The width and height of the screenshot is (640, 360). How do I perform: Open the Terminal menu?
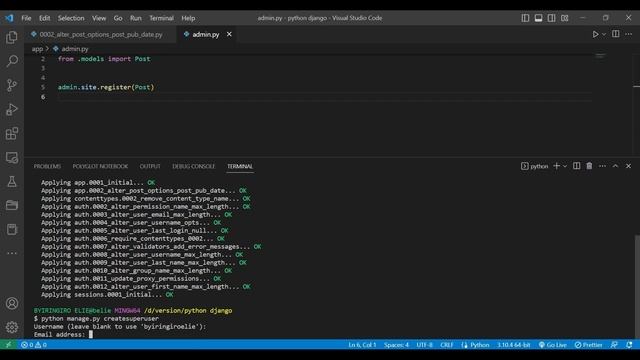[x=161, y=18]
